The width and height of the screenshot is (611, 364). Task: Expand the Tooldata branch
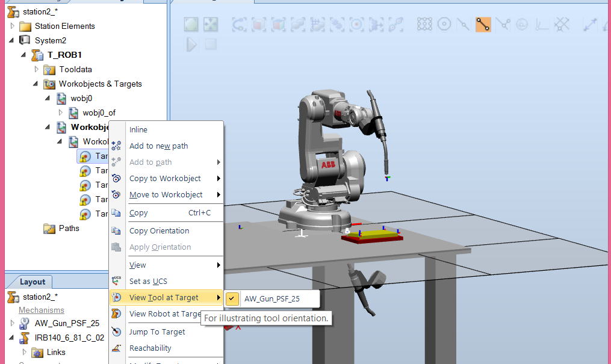36,69
